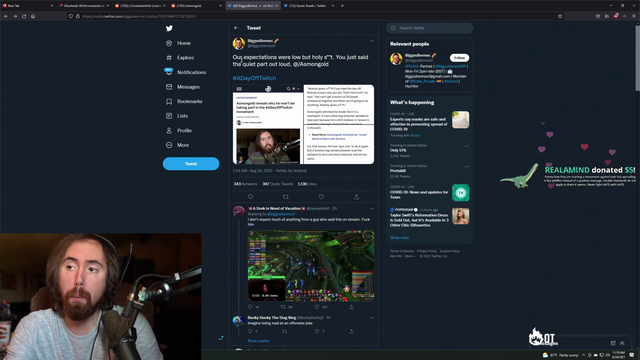View the Likes count list
640x360 pixels.
pyautogui.click(x=307, y=184)
